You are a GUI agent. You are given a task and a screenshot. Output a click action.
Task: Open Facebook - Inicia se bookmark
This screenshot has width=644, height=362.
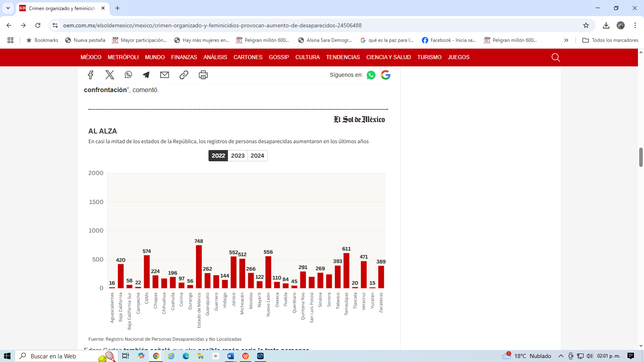click(449, 40)
